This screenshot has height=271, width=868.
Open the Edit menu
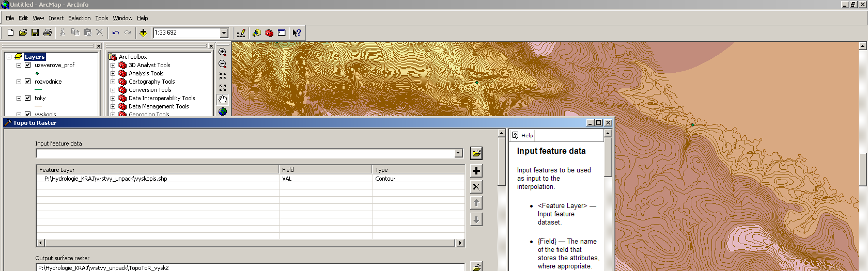click(x=23, y=18)
